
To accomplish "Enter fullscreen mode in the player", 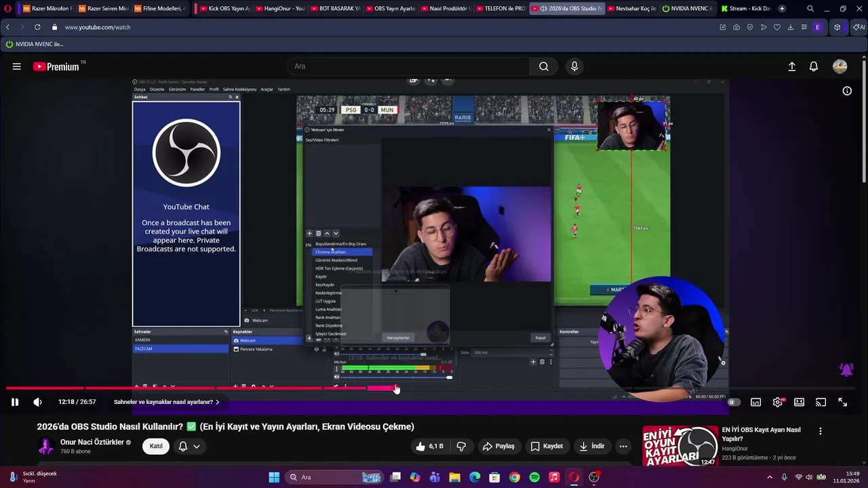I will 842,402.
